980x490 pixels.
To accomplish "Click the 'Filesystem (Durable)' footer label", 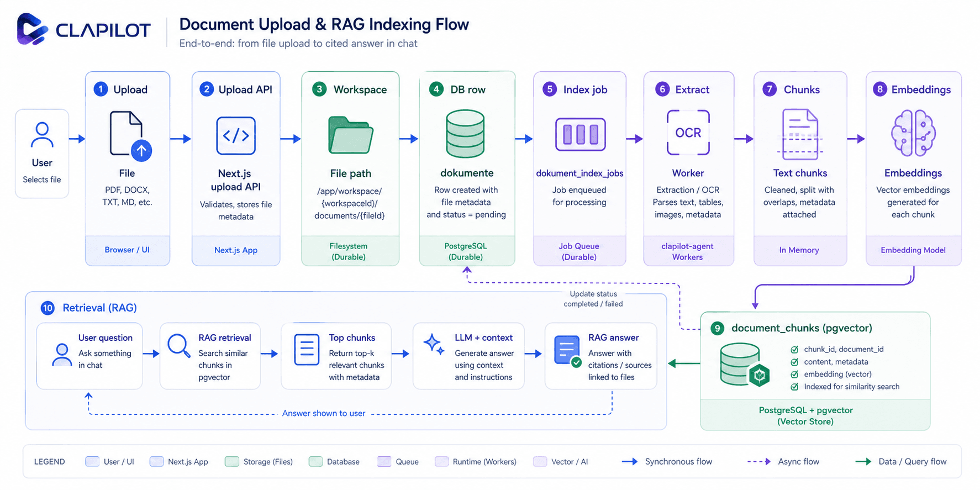I will 349,251.
